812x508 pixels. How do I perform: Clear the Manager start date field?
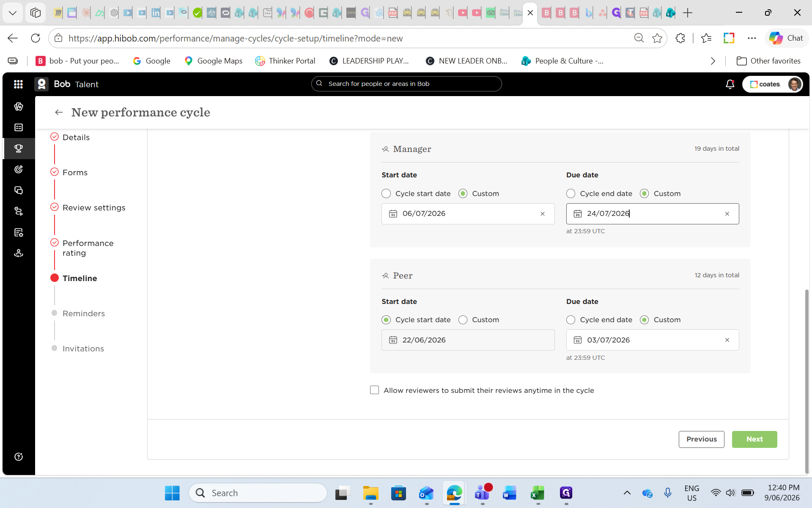[543, 214]
